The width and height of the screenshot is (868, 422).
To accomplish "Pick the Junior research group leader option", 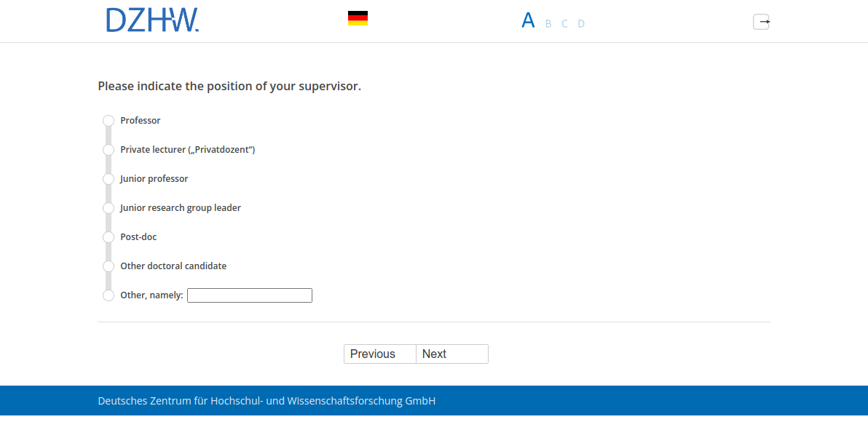I will (108, 208).
